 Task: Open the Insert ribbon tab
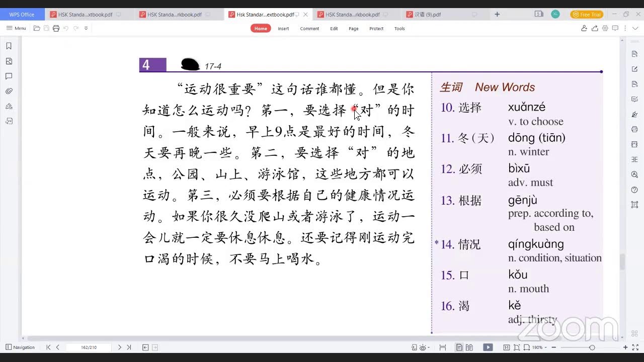pos(283,29)
